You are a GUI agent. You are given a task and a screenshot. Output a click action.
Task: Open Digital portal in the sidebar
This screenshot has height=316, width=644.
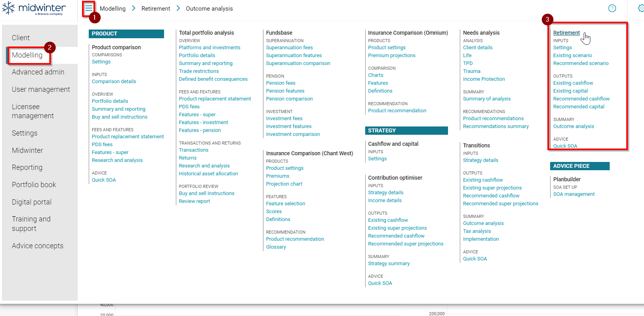click(x=32, y=202)
